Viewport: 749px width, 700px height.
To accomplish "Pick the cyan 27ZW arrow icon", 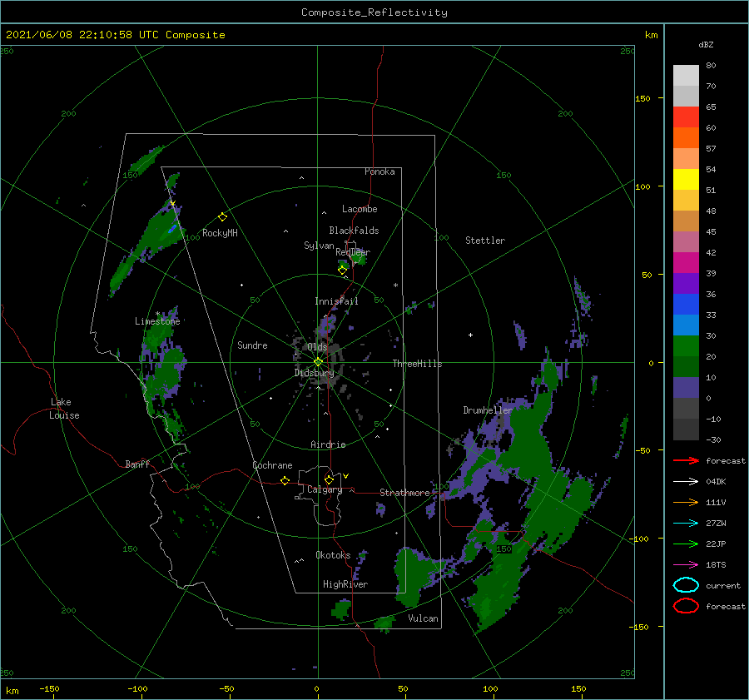I will pyautogui.click(x=686, y=524).
